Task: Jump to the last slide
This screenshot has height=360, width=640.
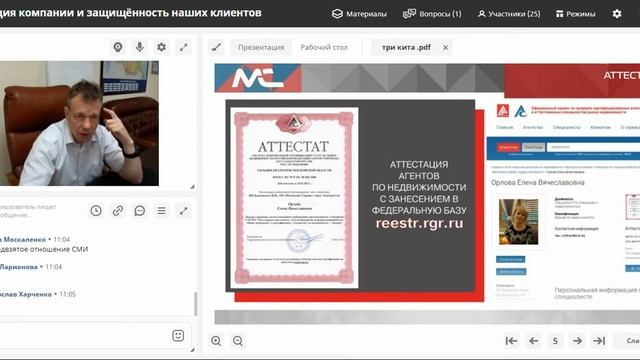Action: point(599,341)
